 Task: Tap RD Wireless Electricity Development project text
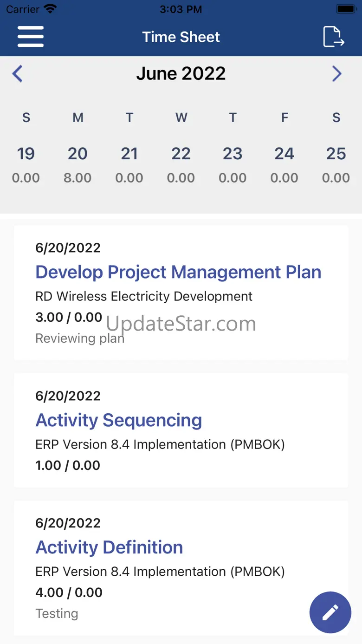(x=144, y=296)
